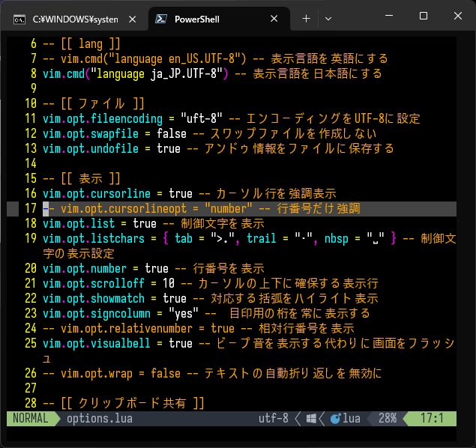
Task: Click the NORMAL mode indicator
Action: click(30, 419)
